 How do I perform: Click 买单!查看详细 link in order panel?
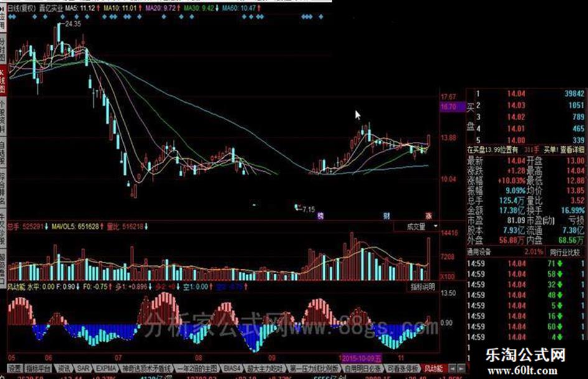click(x=564, y=150)
